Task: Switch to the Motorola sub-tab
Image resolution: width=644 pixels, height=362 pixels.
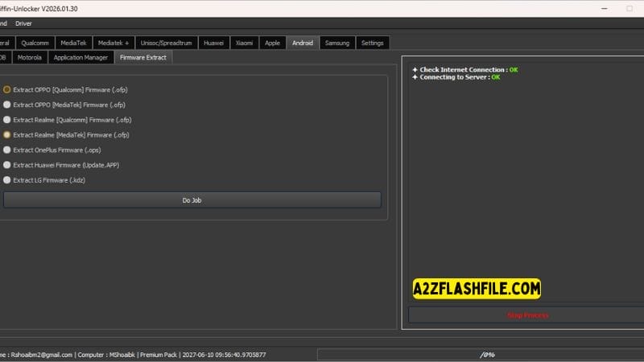Action: coord(29,57)
